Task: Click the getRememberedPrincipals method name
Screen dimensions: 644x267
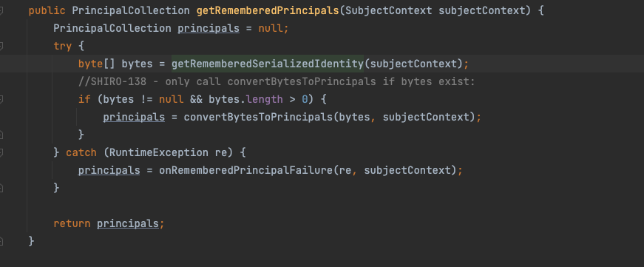Action: pos(268,10)
